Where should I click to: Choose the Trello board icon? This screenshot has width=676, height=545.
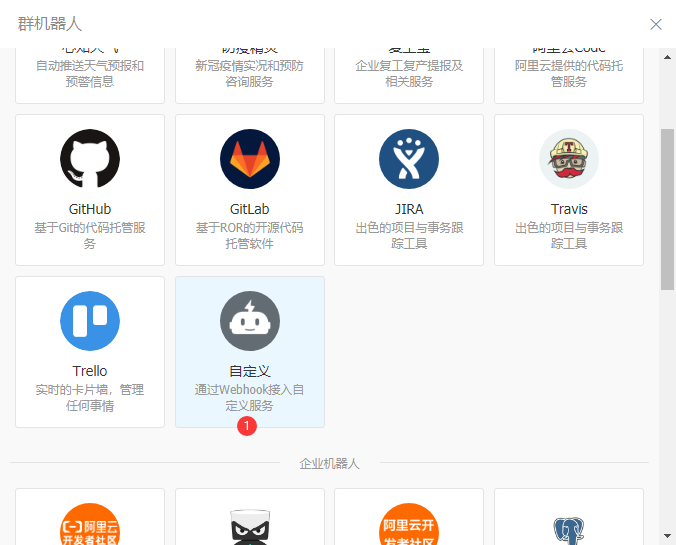tap(90, 321)
